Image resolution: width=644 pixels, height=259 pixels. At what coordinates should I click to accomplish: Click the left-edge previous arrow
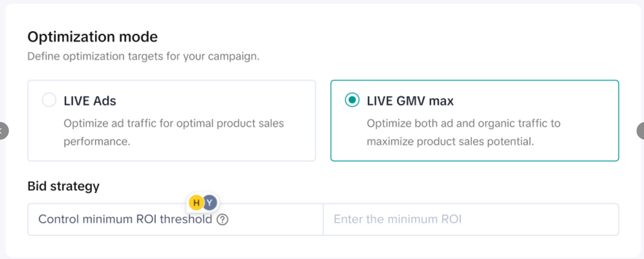(2, 131)
